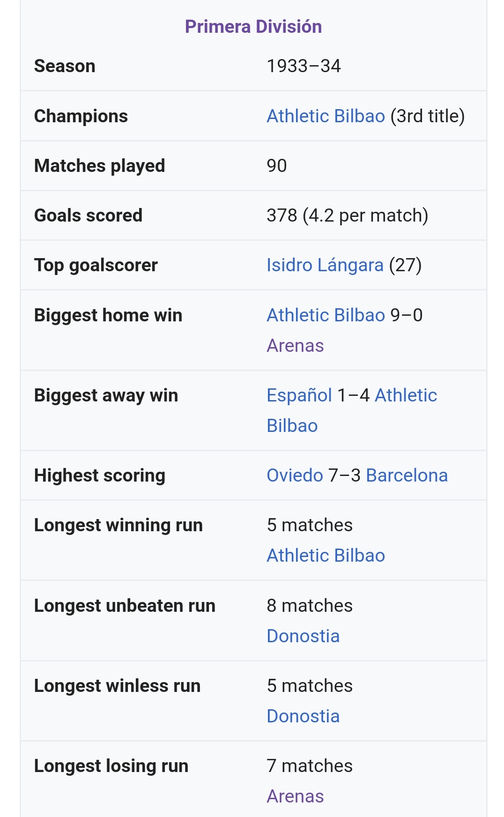Open the Primera División header link

point(253,27)
